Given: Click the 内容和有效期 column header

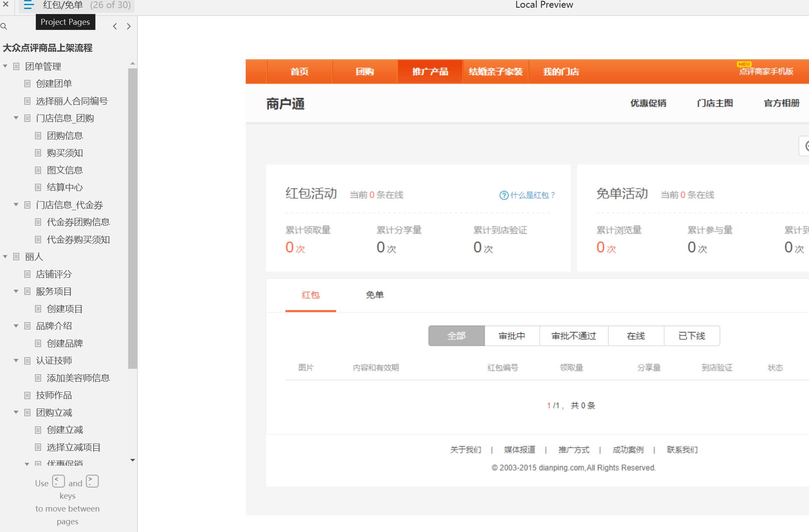Looking at the screenshot, I should coord(376,367).
